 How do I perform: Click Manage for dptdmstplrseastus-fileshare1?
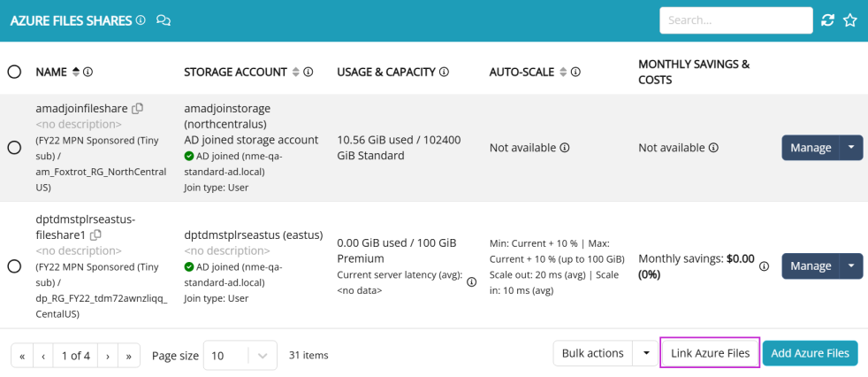[x=811, y=266]
